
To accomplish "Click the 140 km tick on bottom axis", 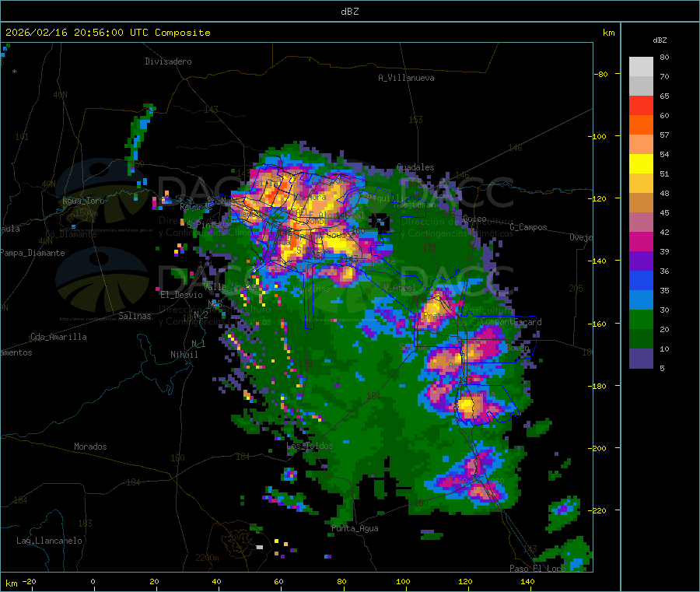I will 527,581.
